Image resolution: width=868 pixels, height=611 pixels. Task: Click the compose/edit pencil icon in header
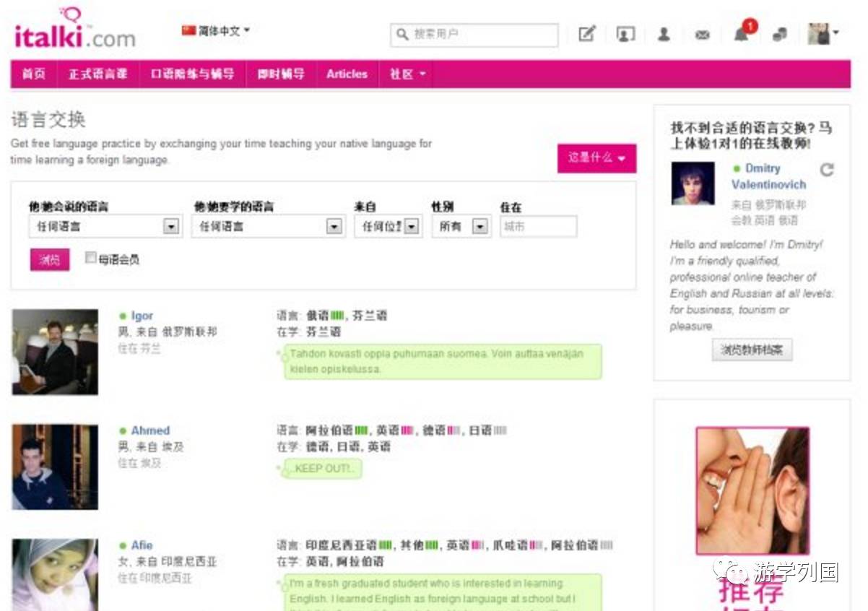(587, 34)
